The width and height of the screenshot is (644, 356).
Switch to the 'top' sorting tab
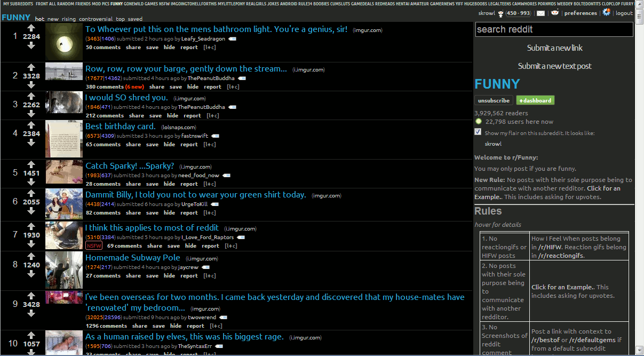click(120, 18)
